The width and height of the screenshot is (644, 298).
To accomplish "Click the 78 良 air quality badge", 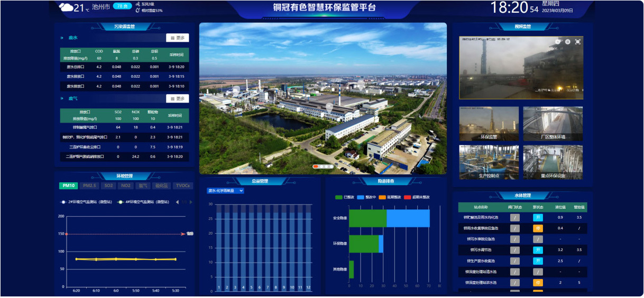I will 122,6.
